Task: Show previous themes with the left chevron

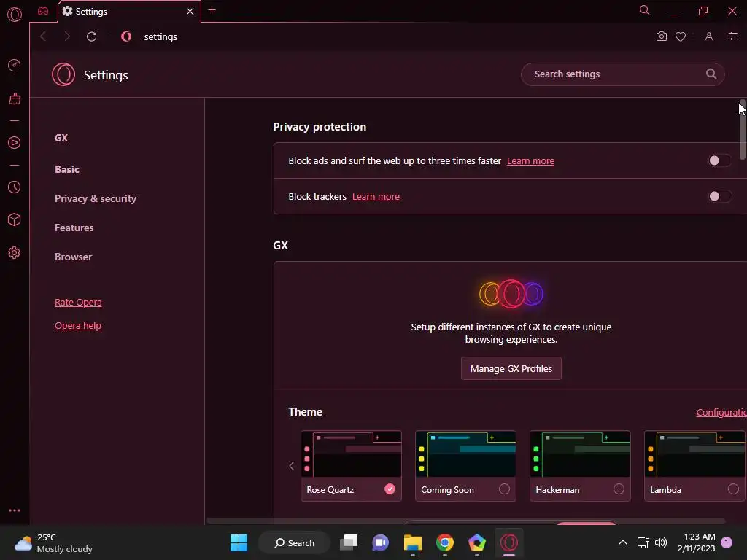Action: [292, 466]
